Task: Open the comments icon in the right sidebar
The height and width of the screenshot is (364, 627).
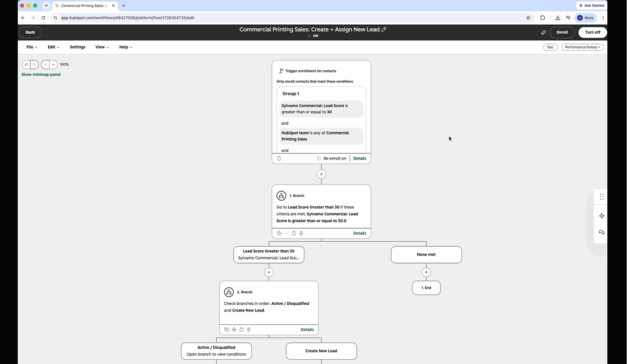Action: coord(602,232)
